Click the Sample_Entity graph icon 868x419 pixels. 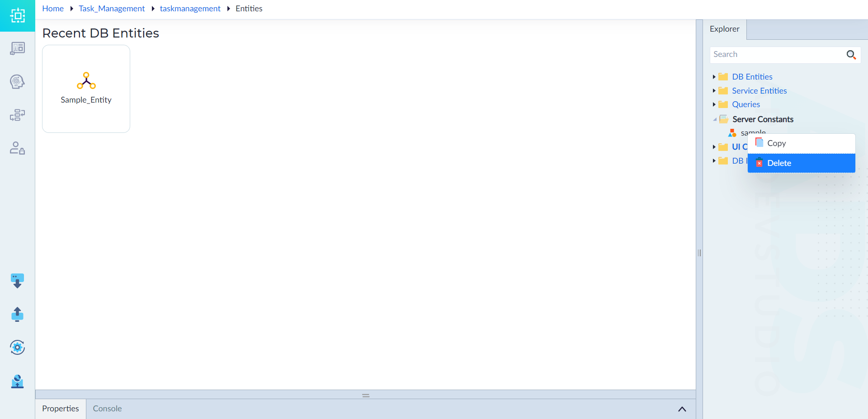[x=86, y=80]
